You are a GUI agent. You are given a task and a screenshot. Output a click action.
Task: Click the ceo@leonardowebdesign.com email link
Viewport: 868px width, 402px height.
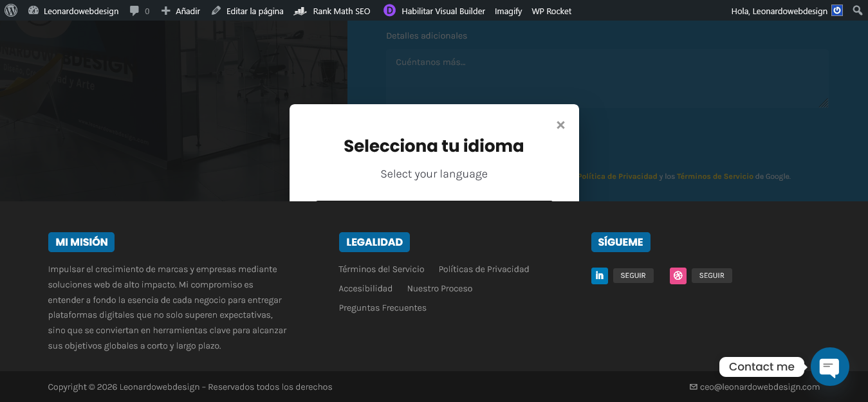pyautogui.click(x=759, y=387)
